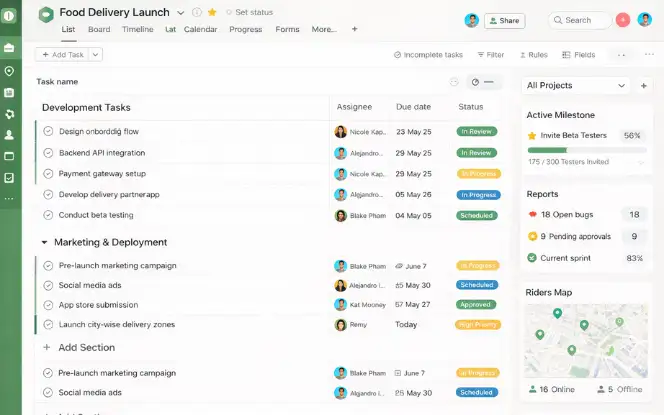Select the List tab
This screenshot has width=664, height=415.
[68, 29]
